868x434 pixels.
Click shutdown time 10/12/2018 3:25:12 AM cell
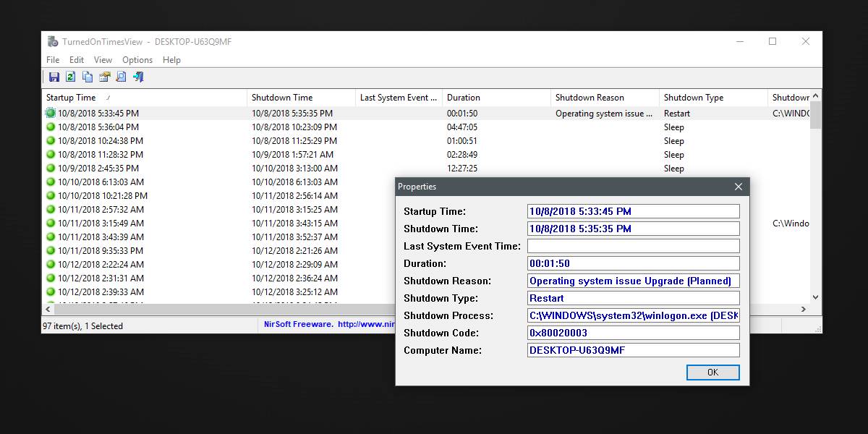pyautogui.click(x=294, y=292)
